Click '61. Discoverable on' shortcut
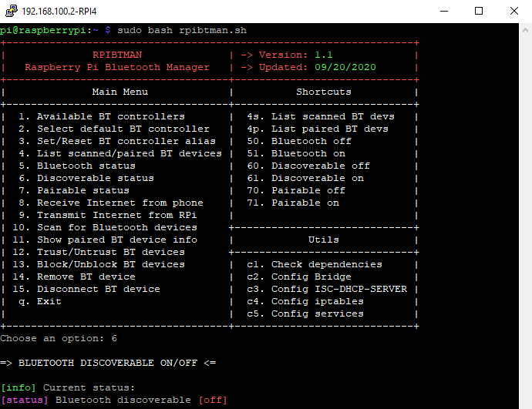This screenshot has width=532, height=409. (305, 178)
